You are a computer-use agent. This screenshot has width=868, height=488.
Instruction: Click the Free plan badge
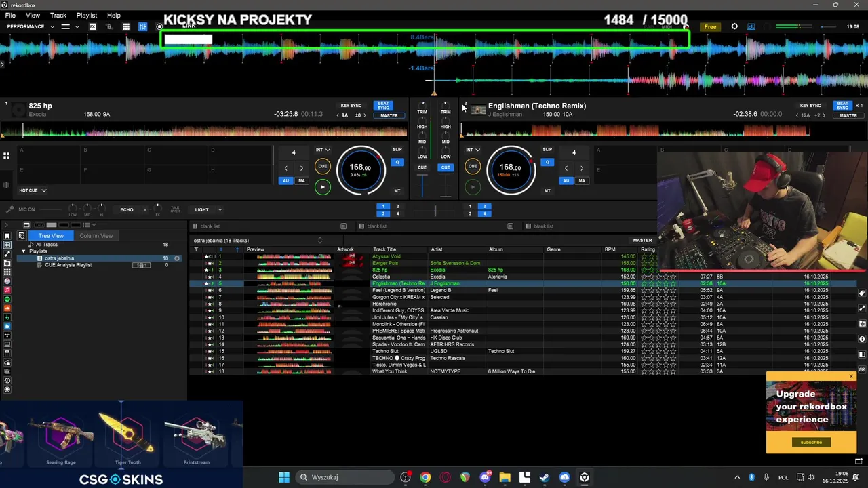click(x=710, y=27)
